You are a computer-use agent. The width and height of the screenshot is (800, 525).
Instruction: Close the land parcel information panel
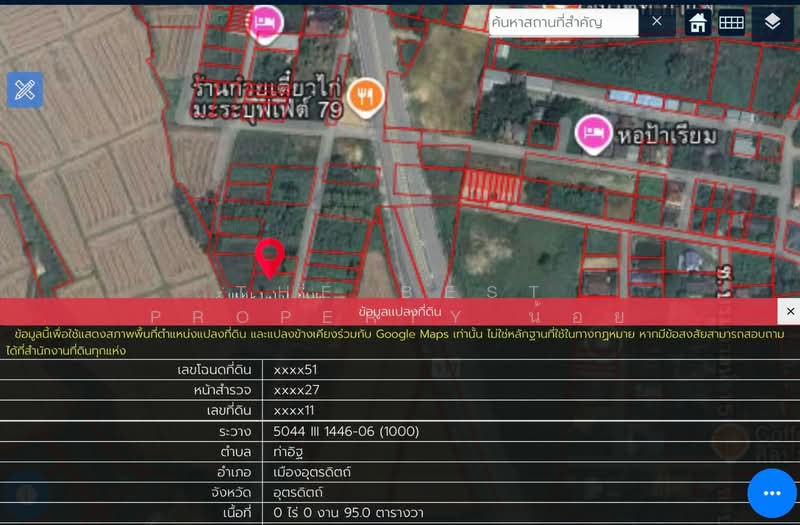click(x=790, y=312)
